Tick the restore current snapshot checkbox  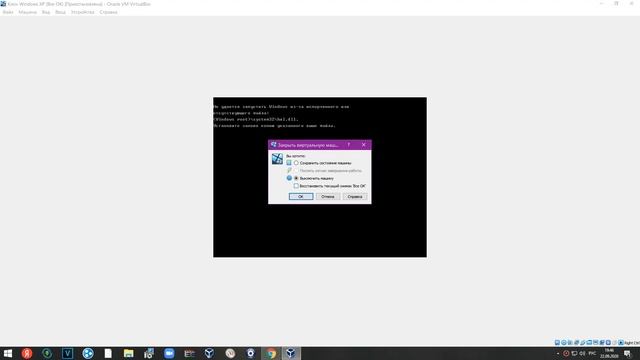(x=296, y=186)
